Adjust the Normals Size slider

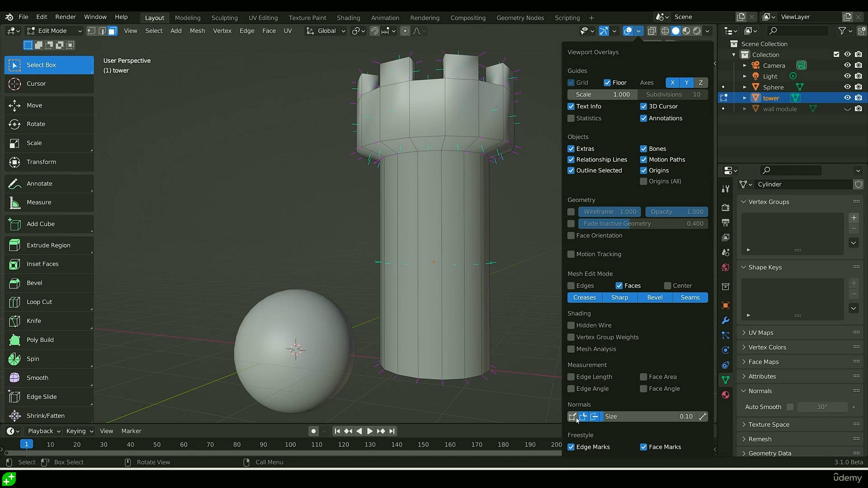pyautogui.click(x=648, y=417)
